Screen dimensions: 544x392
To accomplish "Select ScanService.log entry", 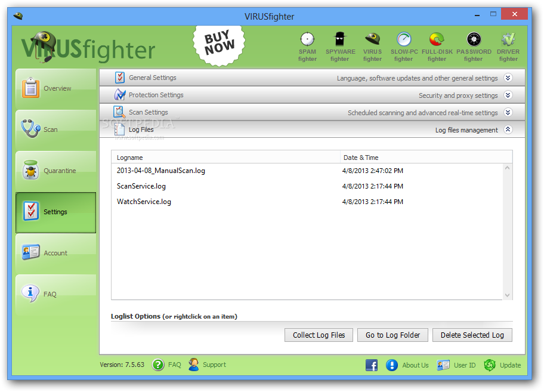I will [x=141, y=186].
